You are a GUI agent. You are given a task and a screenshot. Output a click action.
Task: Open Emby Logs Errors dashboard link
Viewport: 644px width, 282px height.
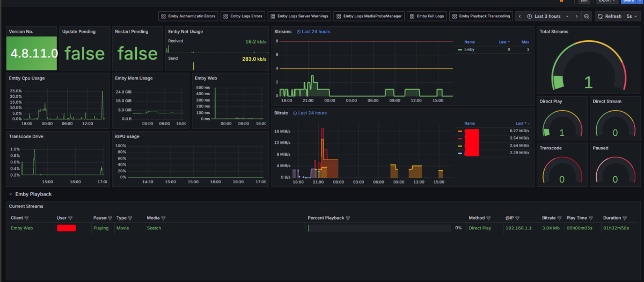[242, 17]
